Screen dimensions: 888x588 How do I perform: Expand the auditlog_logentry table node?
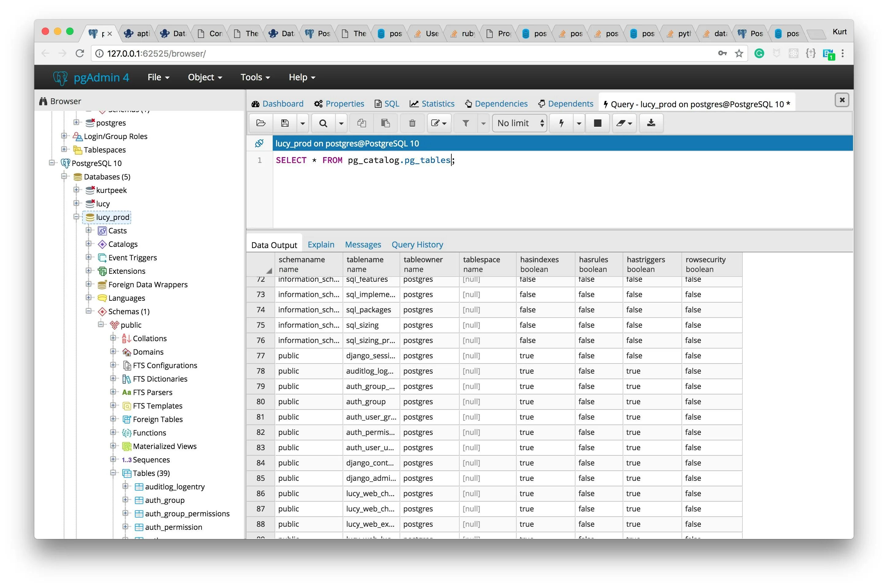[x=125, y=486]
